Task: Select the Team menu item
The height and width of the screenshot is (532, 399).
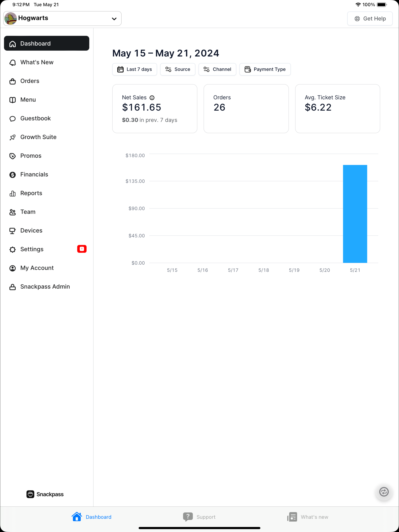Action: click(x=47, y=212)
